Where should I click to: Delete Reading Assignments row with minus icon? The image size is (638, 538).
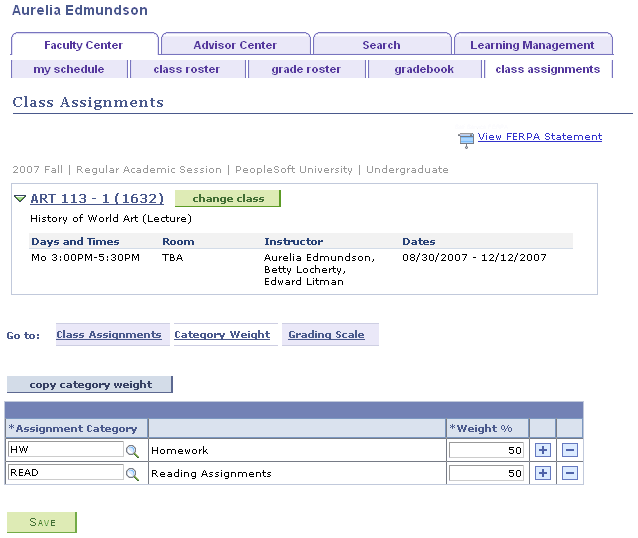(570, 473)
